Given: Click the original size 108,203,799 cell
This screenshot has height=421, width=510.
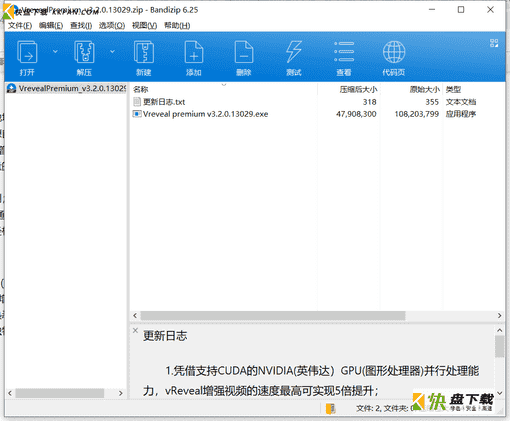Looking at the screenshot, I should point(416,114).
